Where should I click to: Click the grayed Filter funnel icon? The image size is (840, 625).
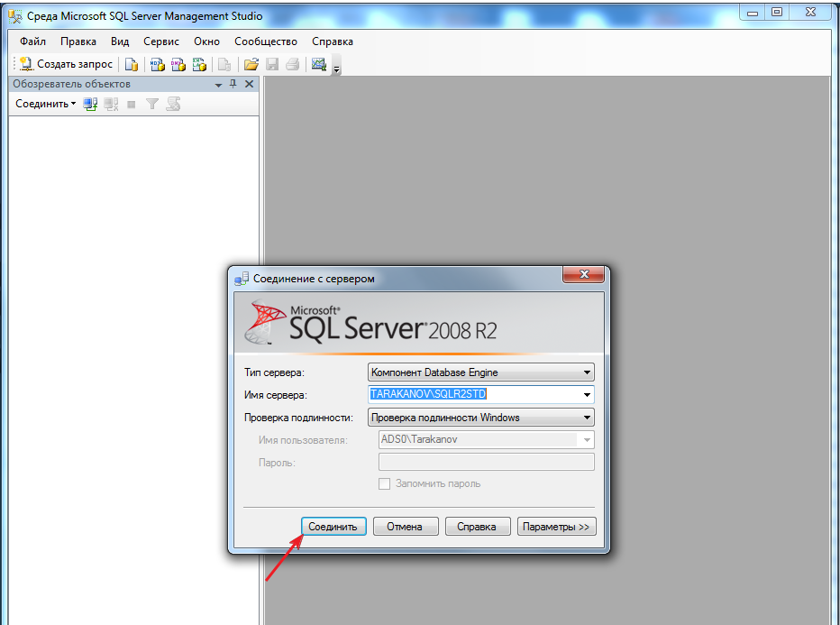coord(152,104)
